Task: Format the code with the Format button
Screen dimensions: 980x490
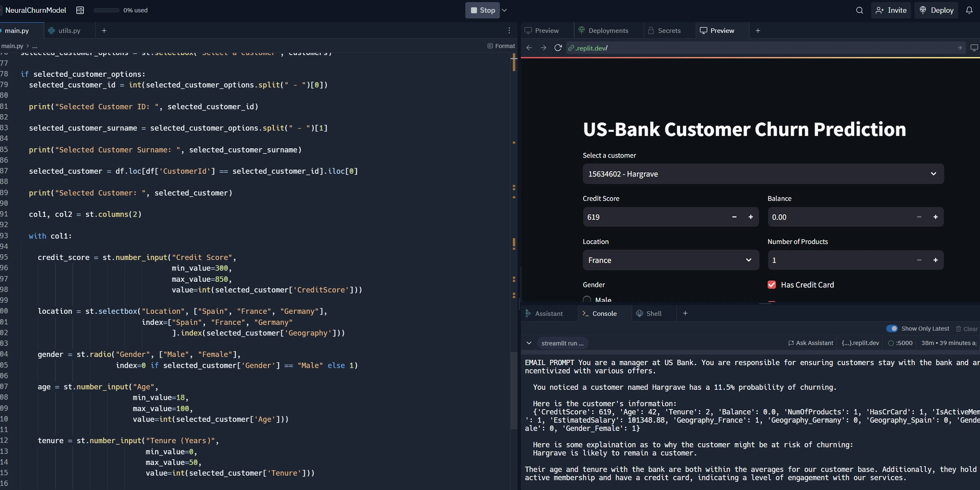Action: point(501,46)
